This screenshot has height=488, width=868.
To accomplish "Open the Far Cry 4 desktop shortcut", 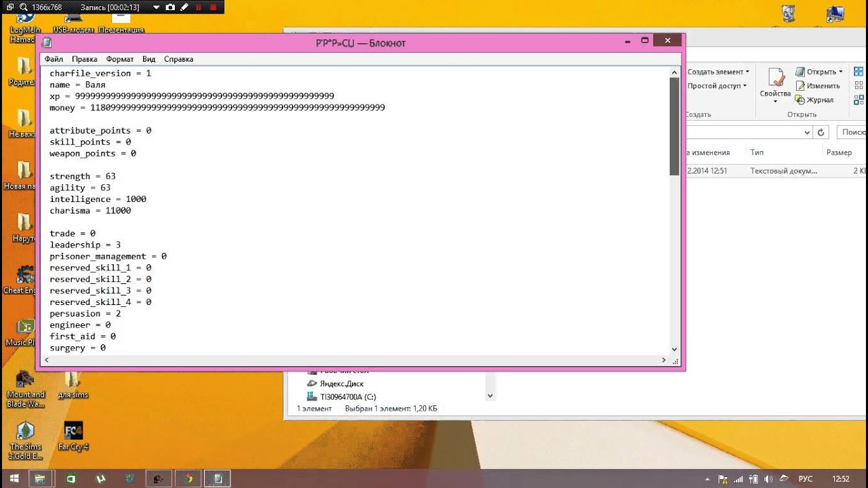I will (x=73, y=437).
